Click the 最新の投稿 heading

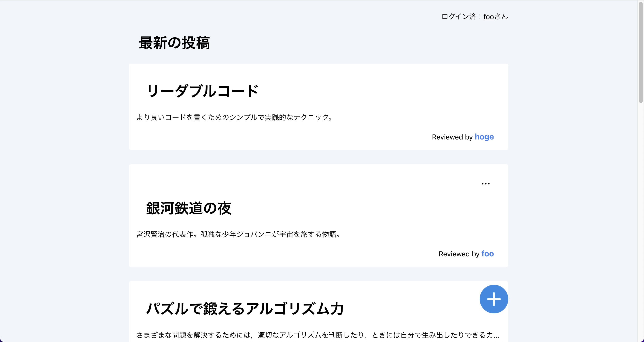[x=174, y=43]
